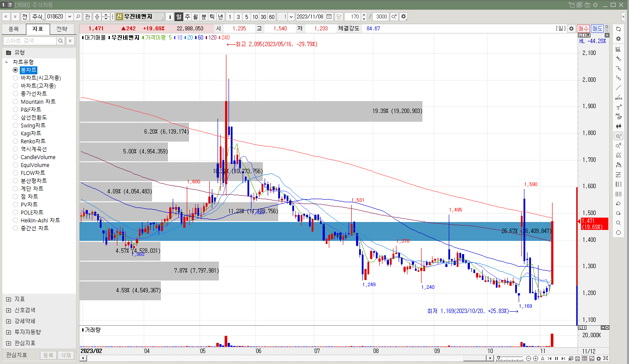Expand the 지표 section in sidebar bottom

8,299
